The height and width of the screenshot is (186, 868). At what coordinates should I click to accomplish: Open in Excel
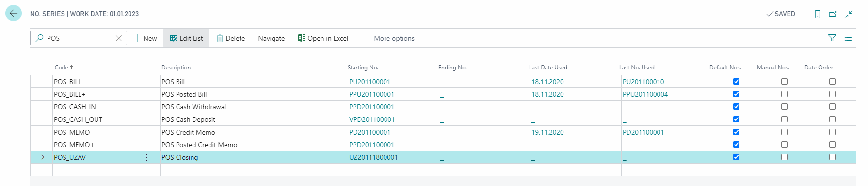coord(323,38)
